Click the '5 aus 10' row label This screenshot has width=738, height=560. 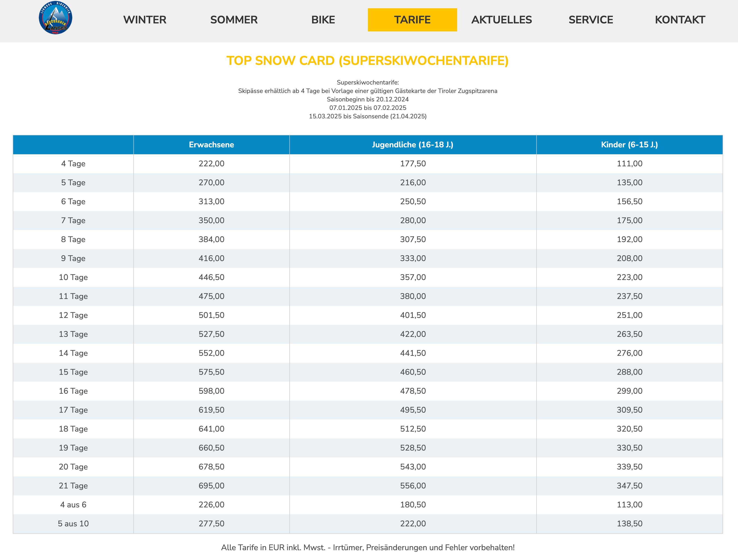73,524
